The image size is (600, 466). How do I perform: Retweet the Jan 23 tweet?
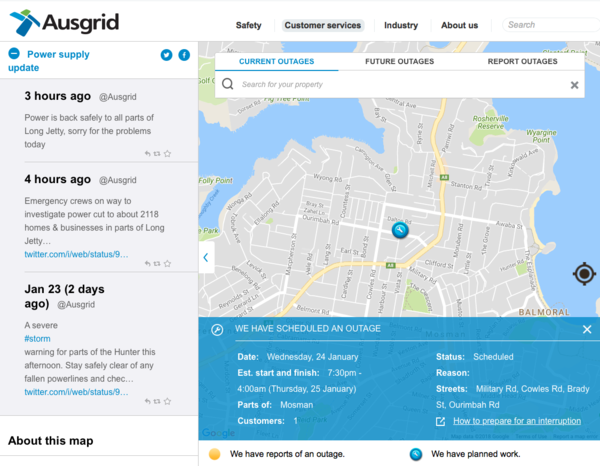157,401
